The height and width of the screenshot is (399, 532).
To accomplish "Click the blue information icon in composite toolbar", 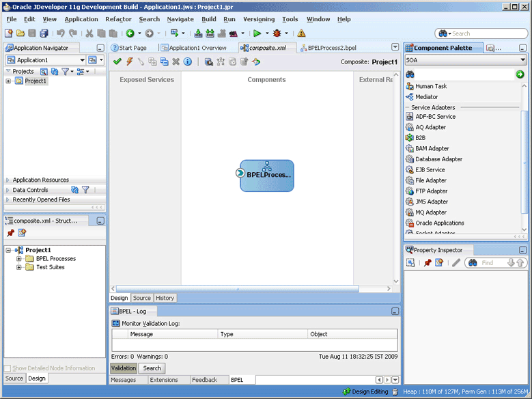I will (x=188, y=62).
